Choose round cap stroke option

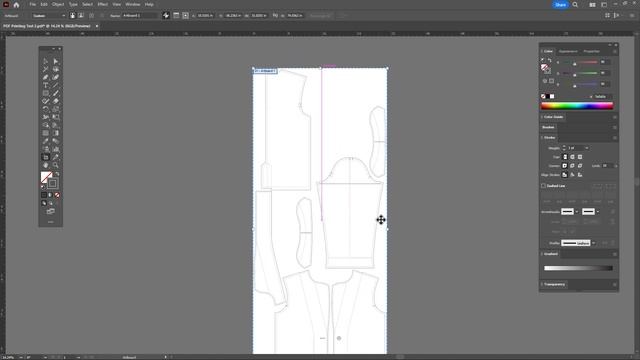572,157
